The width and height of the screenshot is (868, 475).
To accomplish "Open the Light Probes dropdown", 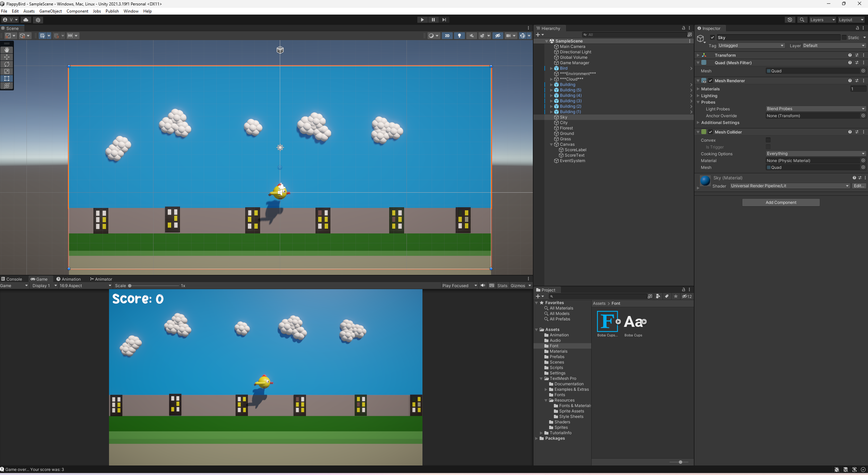I will [x=815, y=109].
